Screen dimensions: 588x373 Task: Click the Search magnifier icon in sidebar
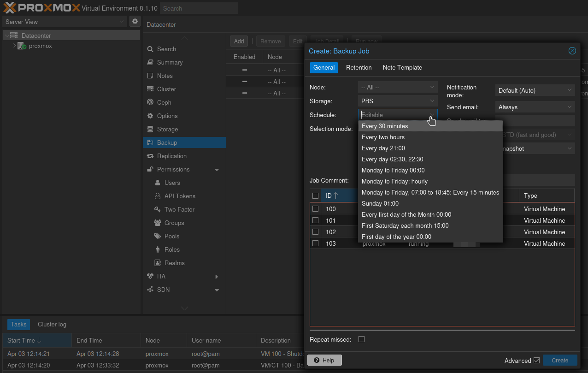click(150, 49)
